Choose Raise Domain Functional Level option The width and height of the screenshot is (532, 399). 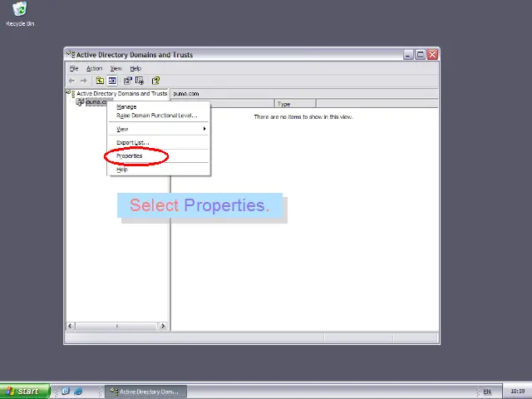coord(157,116)
